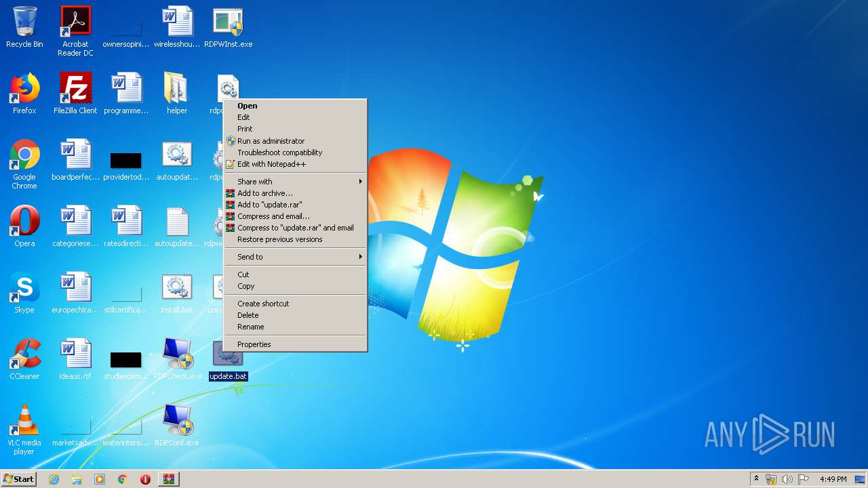Choose Edit in the context menu
Viewport: 868px width, 488px height.
click(x=295, y=117)
